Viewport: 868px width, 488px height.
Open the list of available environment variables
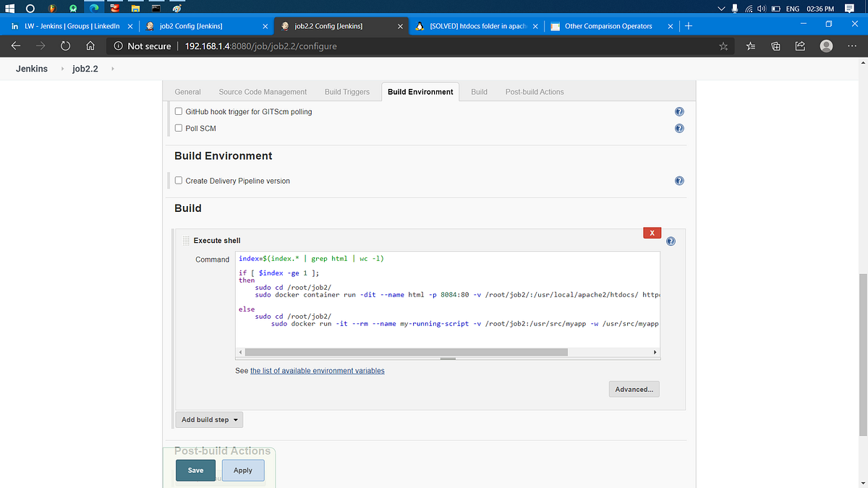tap(317, 370)
